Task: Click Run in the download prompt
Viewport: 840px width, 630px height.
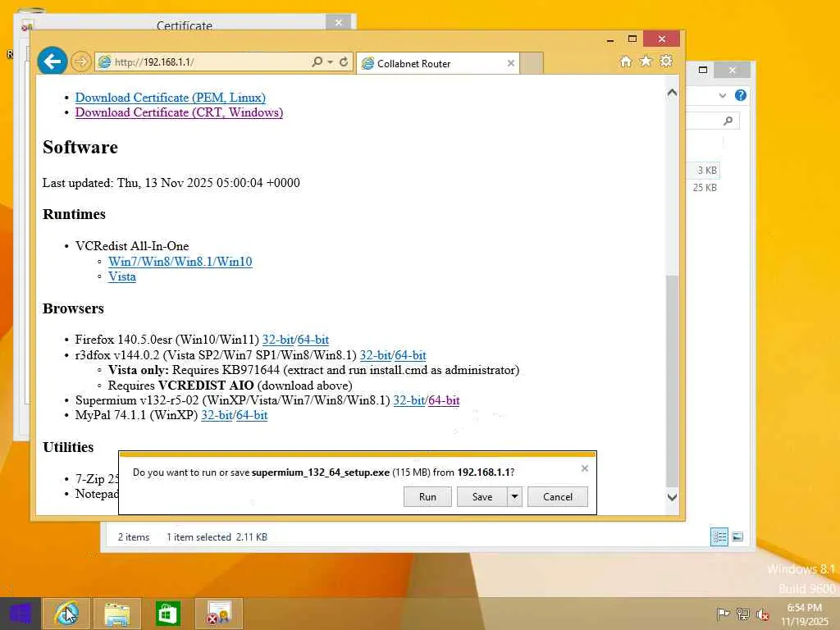Action: tap(427, 496)
